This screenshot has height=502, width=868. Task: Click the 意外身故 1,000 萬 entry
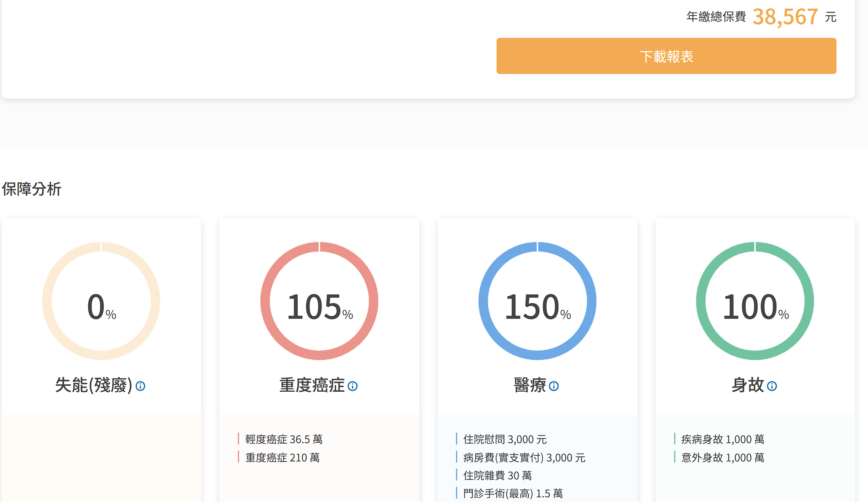coord(722,458)
